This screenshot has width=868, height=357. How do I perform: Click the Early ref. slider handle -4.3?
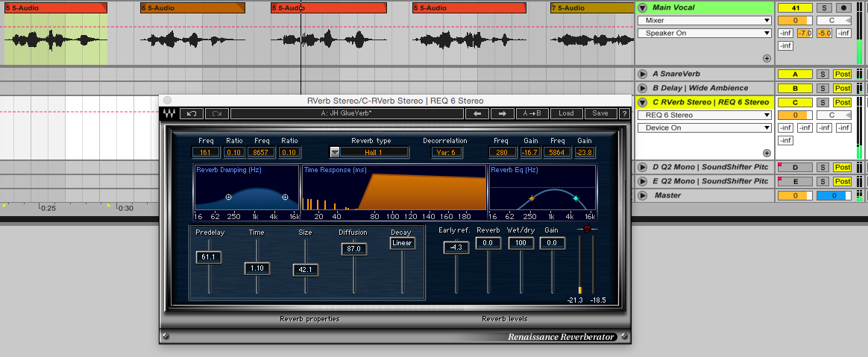click(456, 248)
